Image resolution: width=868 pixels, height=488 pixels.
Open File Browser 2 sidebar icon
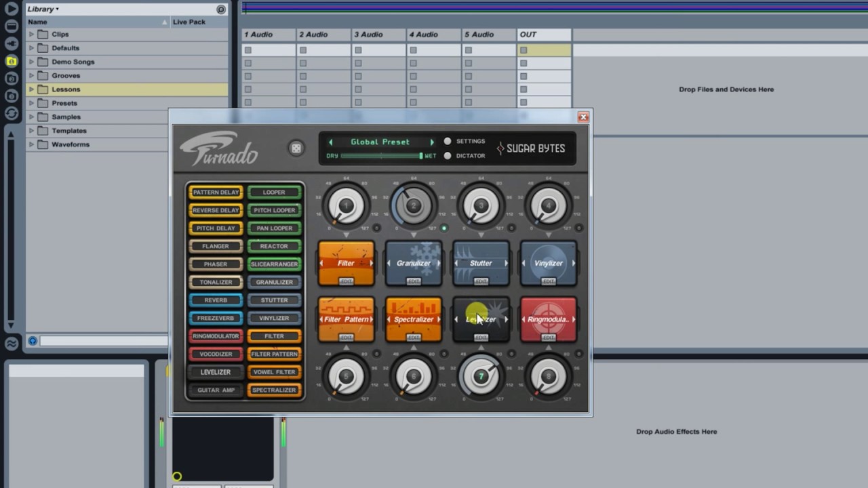click(x=12, y=79)
